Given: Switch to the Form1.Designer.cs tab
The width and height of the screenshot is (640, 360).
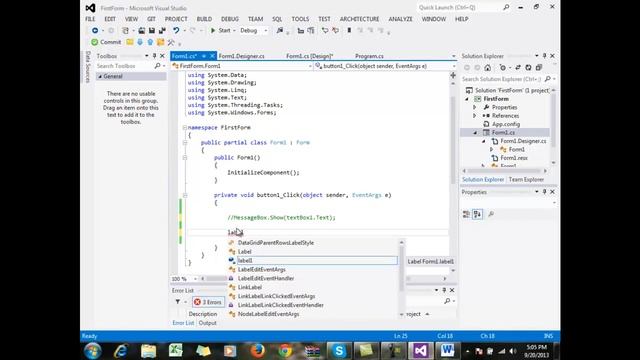Looking at the screenshot, I should coord(241,56).
